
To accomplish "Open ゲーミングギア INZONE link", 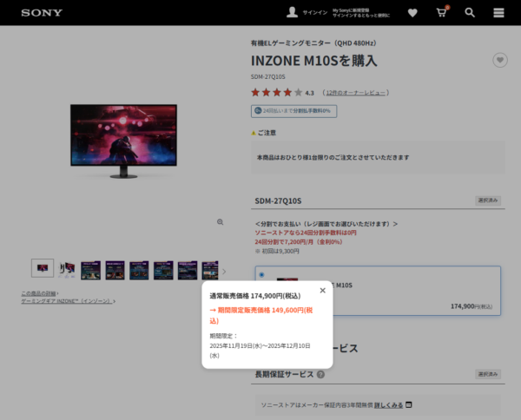I will 68,300.
